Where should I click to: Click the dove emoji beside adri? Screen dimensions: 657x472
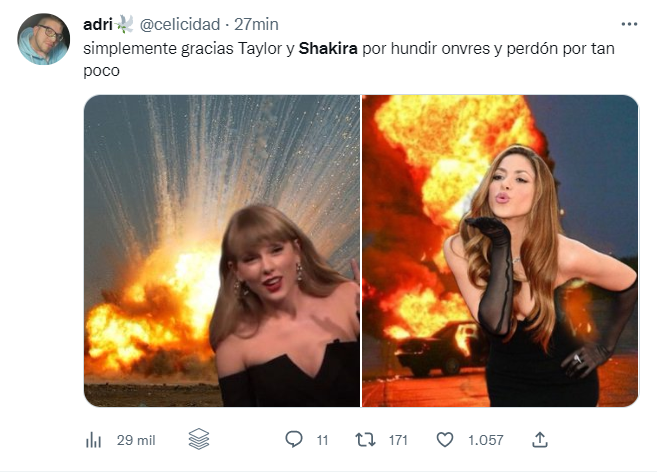coord(126,23)
